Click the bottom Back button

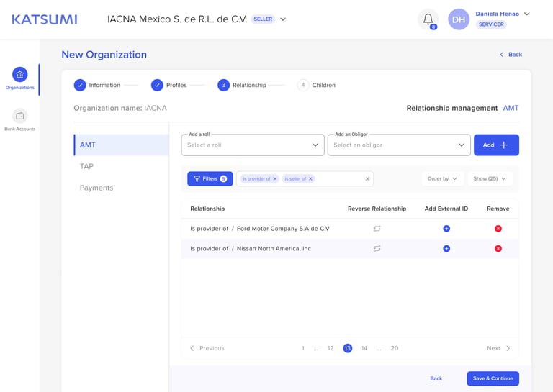click(x=436, y=378)
